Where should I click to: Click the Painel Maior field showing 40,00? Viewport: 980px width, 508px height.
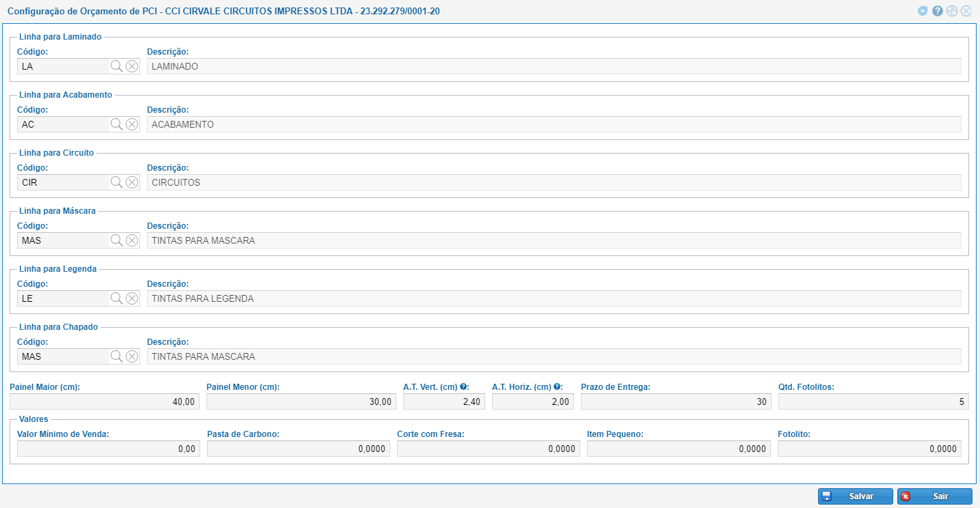coord(105,401)
